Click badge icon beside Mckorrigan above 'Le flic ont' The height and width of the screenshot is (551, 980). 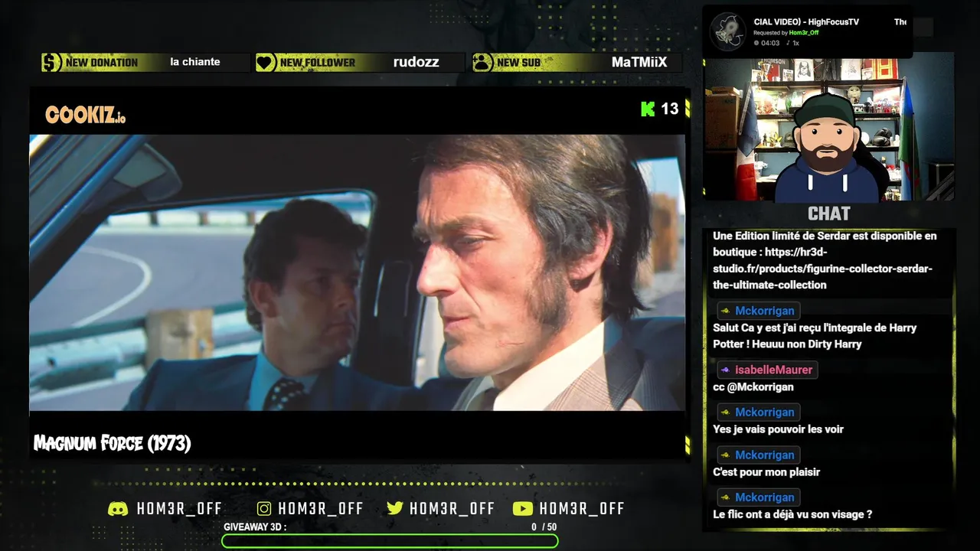coord(725,498)
